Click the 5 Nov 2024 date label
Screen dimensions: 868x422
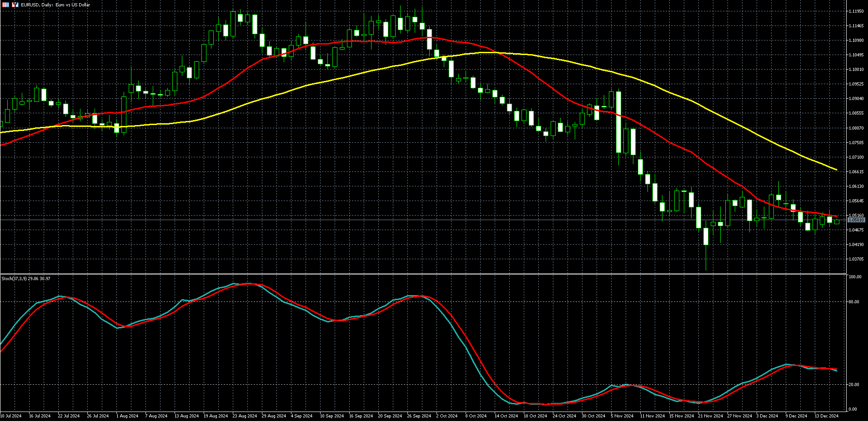pyautogui.click(x=622, y=416)
